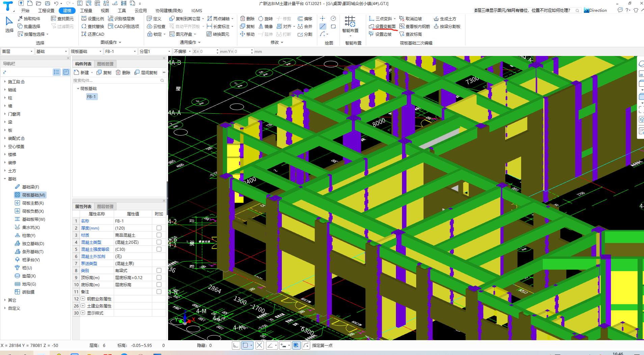Screen dimensions: 644x355
Task: Click 层间复制 in the component list
Action: tap(146, 72)
